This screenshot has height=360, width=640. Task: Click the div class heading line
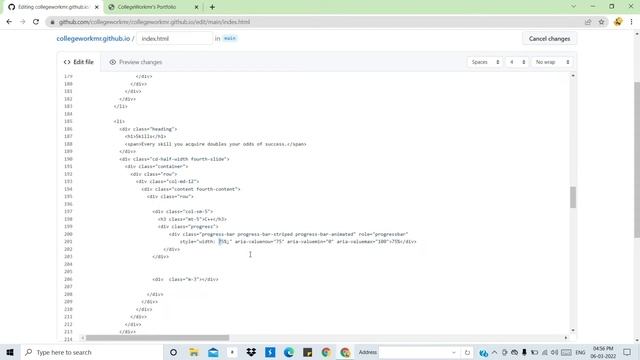pyautogui.click(x=148, y=129)
